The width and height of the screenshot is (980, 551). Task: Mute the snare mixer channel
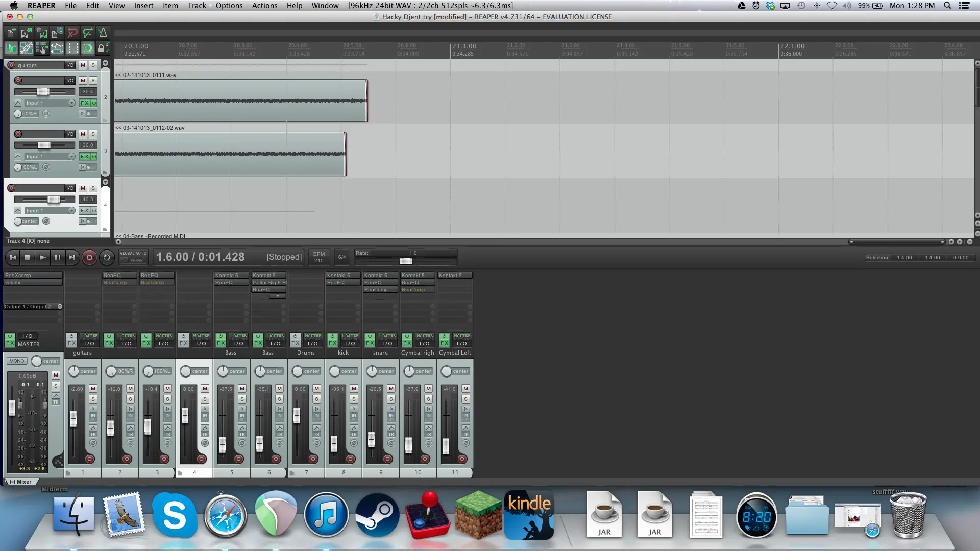391,389
